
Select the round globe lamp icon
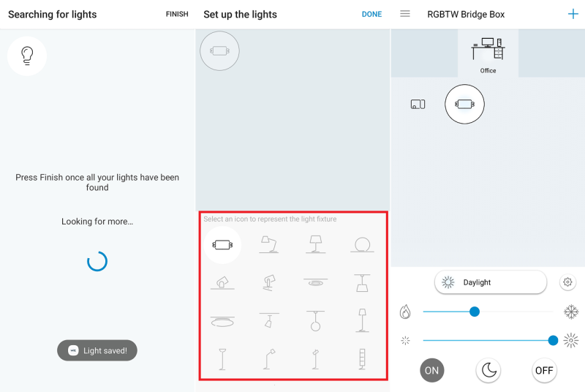click(x=362, y=245)
